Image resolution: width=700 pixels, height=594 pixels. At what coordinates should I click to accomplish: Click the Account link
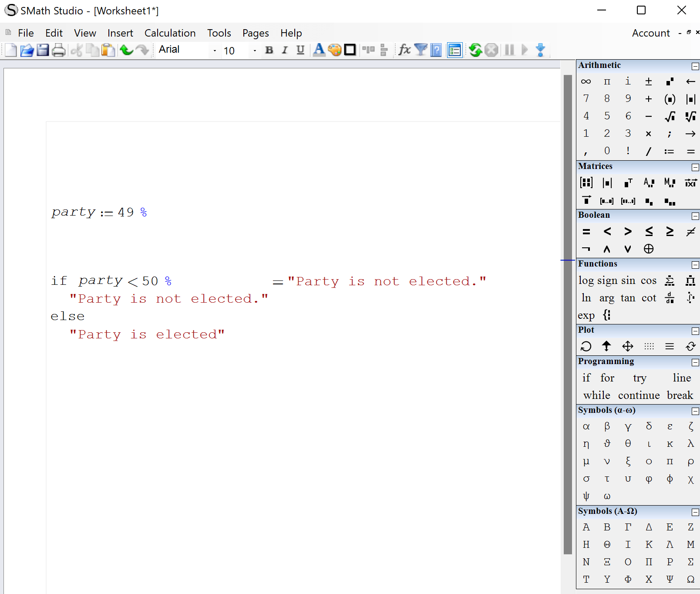[x=650, y=33]
